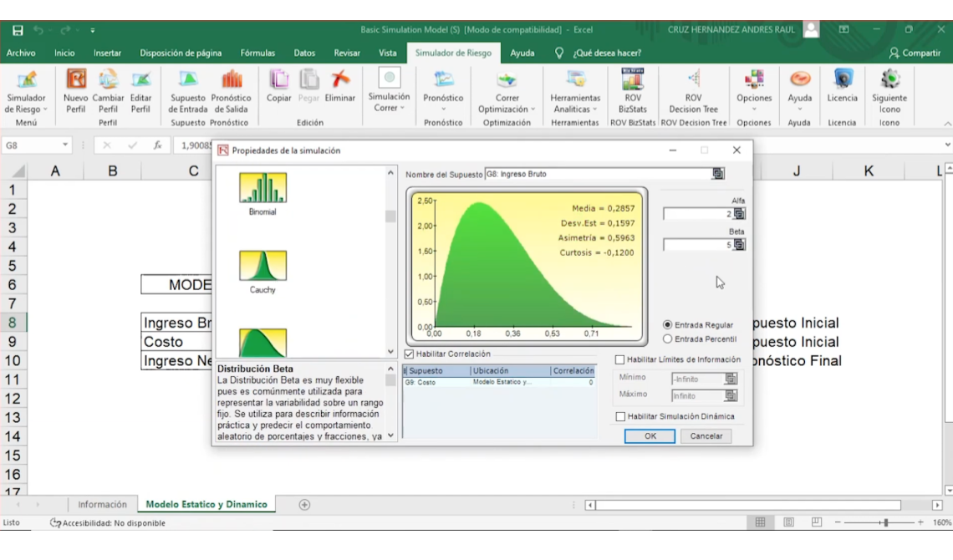Click the Correr Optimización icon
This screenshot has height=560, width=953.
click(507, 79)
